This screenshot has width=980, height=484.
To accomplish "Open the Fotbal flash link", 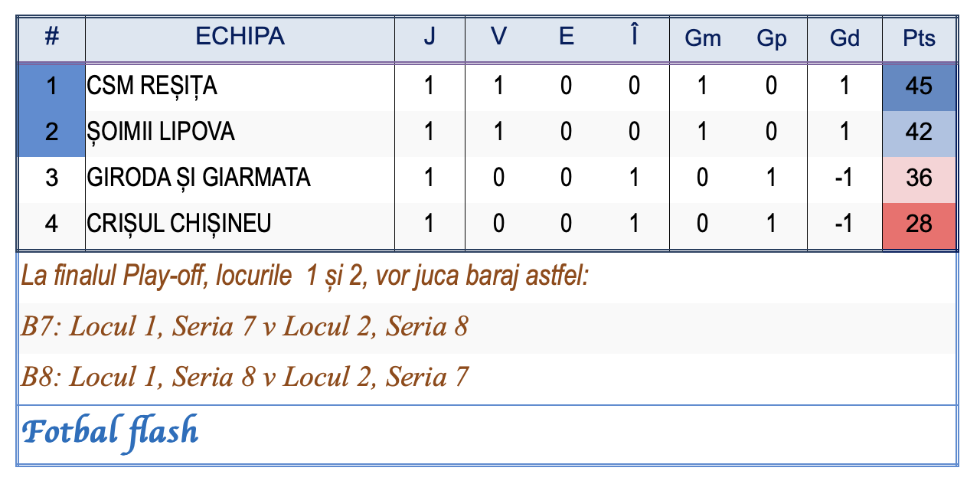I will click(x=110, y=433).
